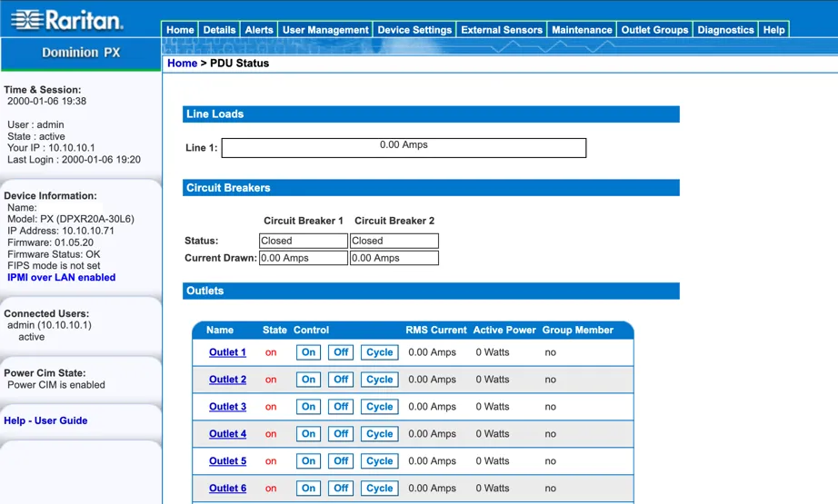Click Cycle button for Outlet 2
The width and height of the screenshot is (838, 504).
click(379, 380)
